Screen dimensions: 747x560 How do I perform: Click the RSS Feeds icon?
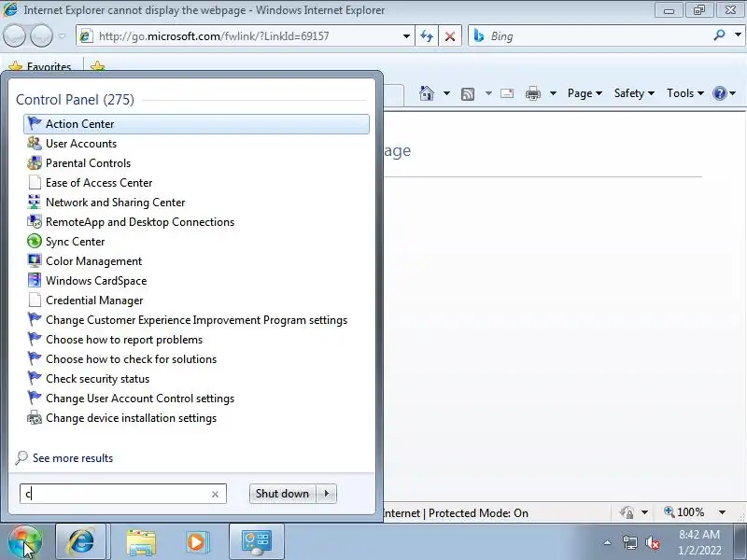pos(468,94)
